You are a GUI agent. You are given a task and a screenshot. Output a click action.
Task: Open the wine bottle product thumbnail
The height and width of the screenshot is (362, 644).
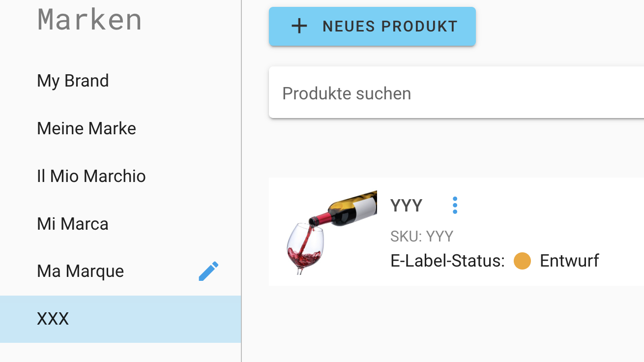click(x=332, y=232)
